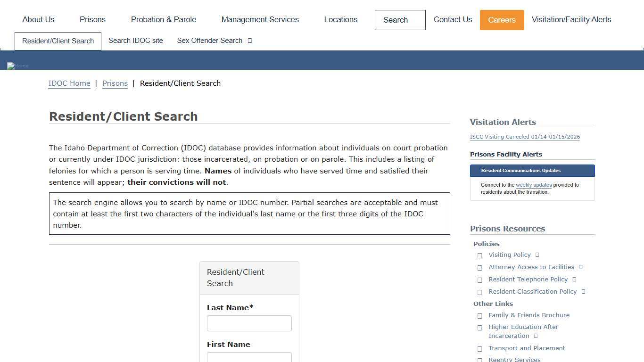Click the ISCC Visiting Canceled alert link
Image resolution: width=644 pixels, height=362 pixels.
(x=525, y=136)
